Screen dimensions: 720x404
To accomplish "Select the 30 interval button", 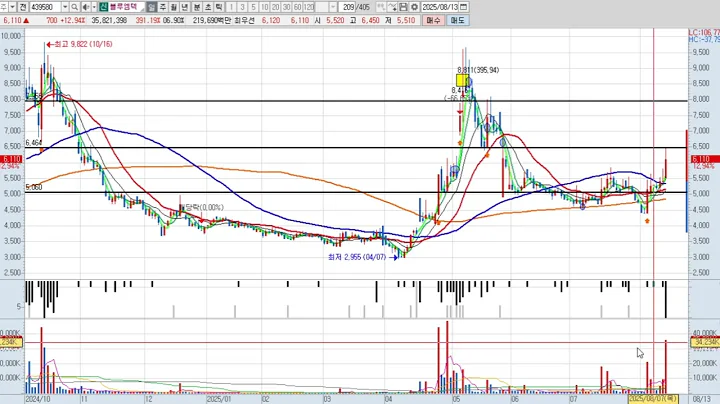I will click(286, 7).
